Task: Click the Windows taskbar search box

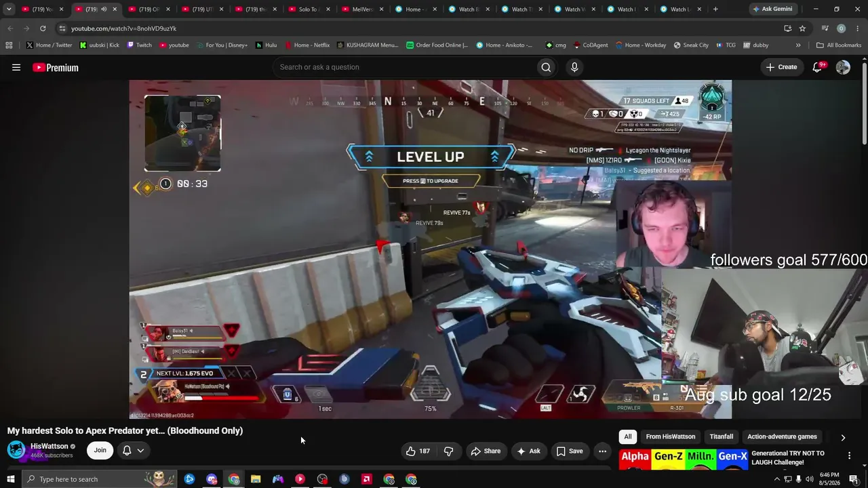Action: 98,479
